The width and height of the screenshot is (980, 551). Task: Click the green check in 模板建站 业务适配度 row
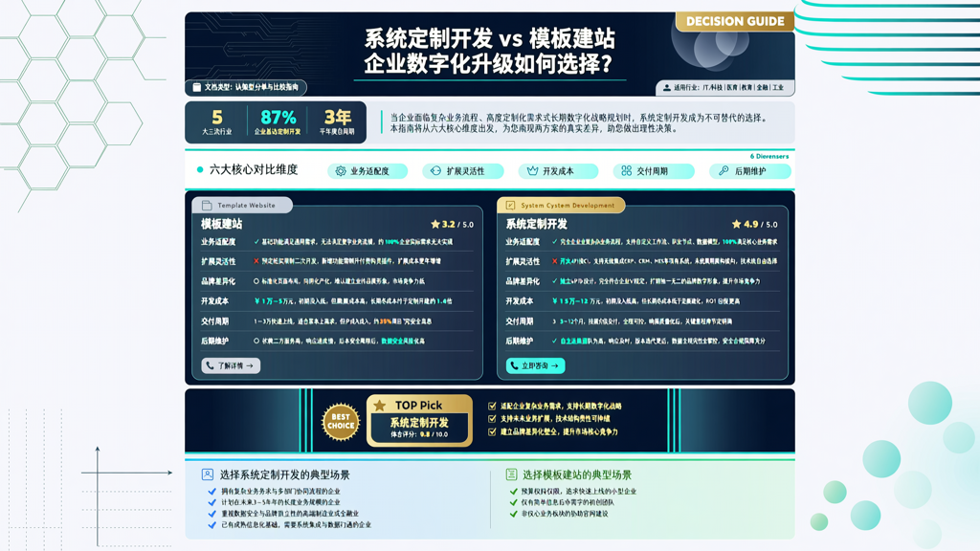[256, 242]
